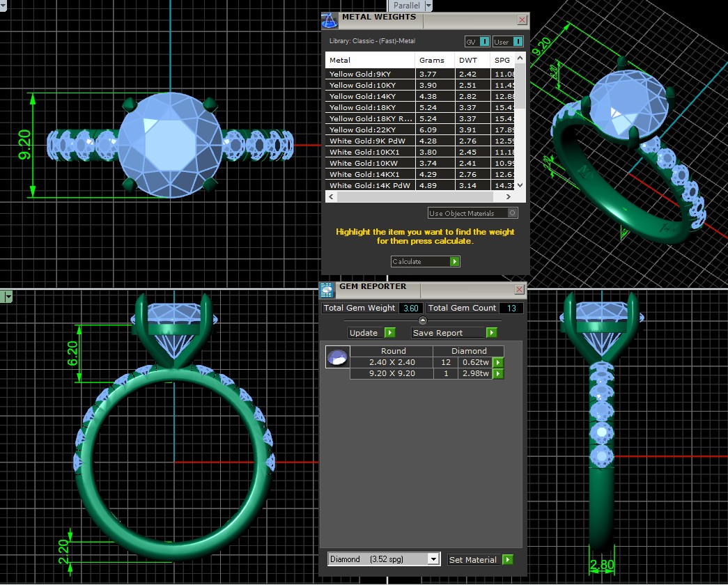Toggle the User library switch
The image size is (728, 585).
click(x=518, y=42)
